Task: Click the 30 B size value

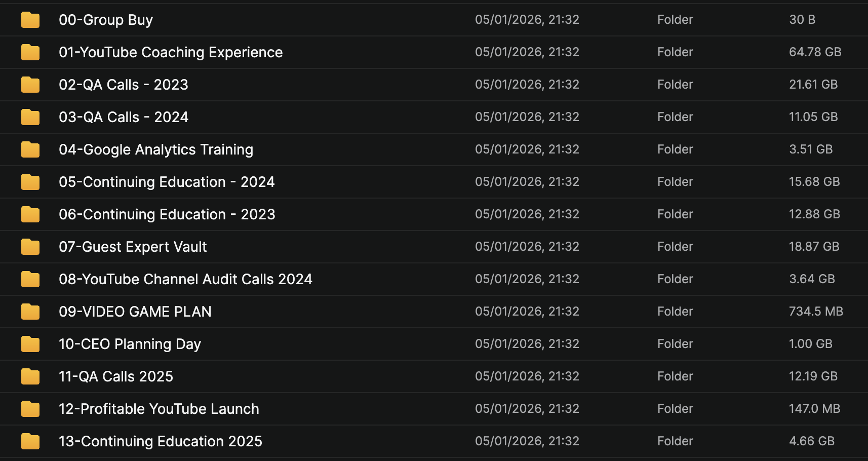Action: pyautogui.click(x=802, y=20)
